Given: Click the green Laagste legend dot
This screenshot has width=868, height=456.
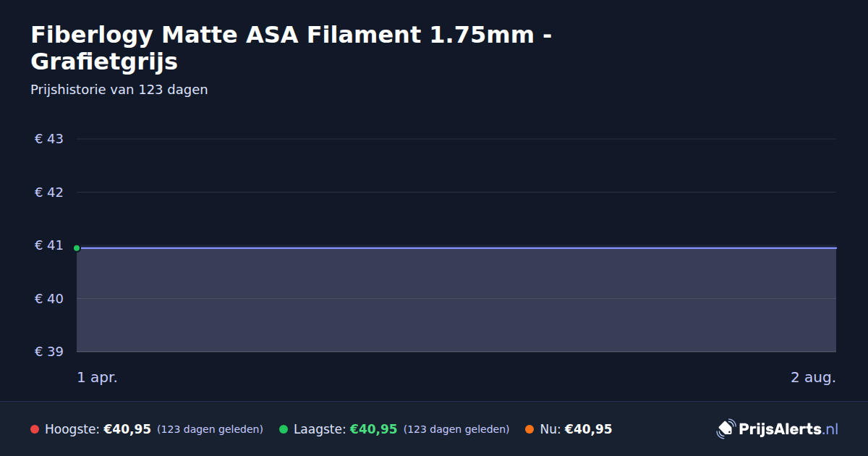Looking at the screenshot, I should (284, 429).
